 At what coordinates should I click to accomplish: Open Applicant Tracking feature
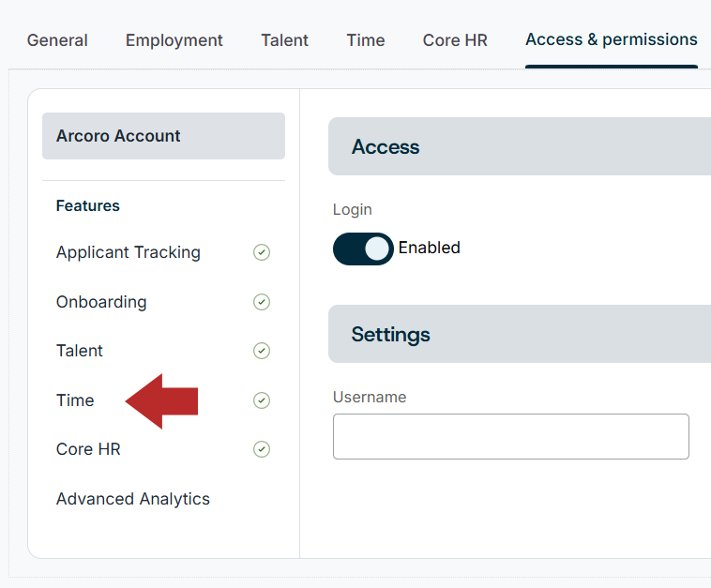(x=129, y=252)
